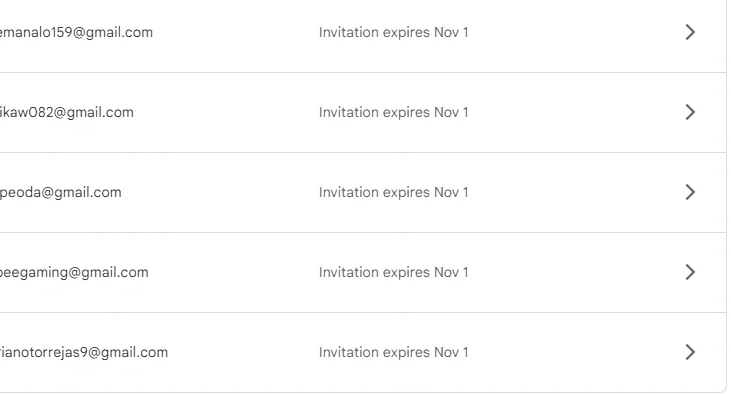Click blank area between beegaming status and its chevron
The height and width of the screenshot is (394, 731).
point(577,272)
